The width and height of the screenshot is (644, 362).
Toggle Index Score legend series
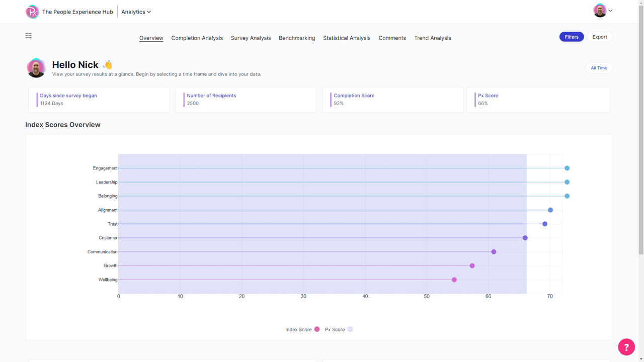tap(302, 329)
